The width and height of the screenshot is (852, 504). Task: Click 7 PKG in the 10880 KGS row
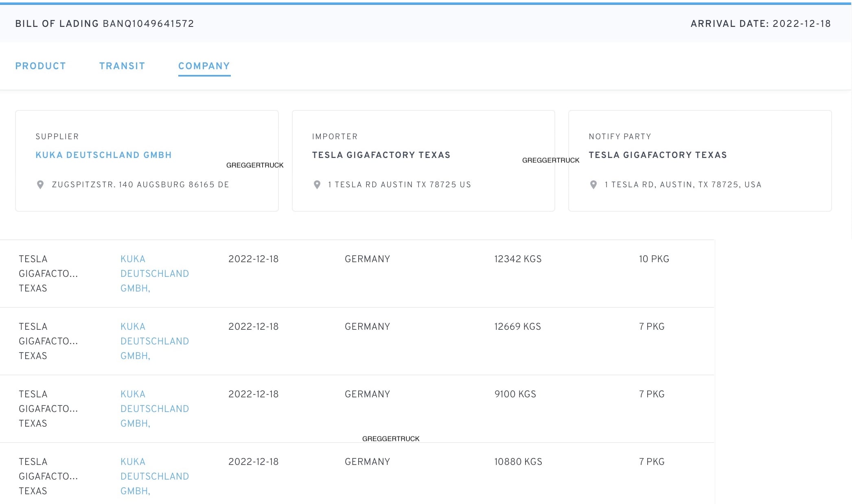click(651, 462)
